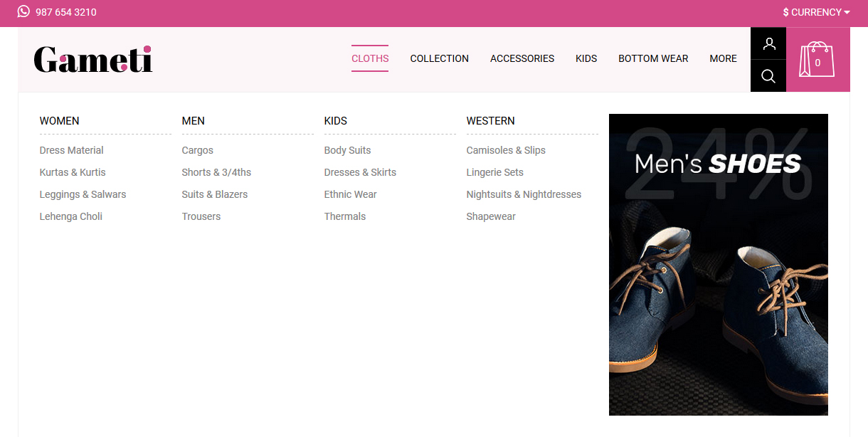Viewport: 868px width, 437px height.
Task: Open the search magnifier icon
Action: pos(768,76)
